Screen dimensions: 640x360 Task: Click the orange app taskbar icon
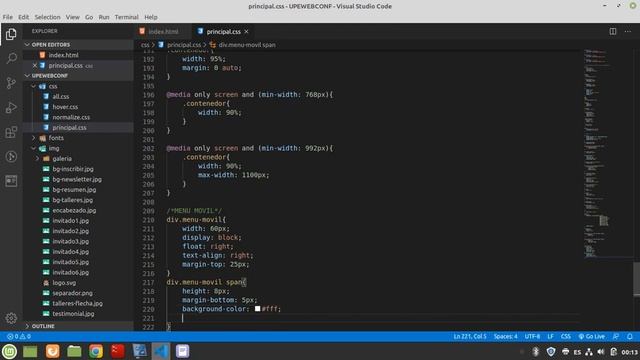pyautogui.click(x=53, y=351)
